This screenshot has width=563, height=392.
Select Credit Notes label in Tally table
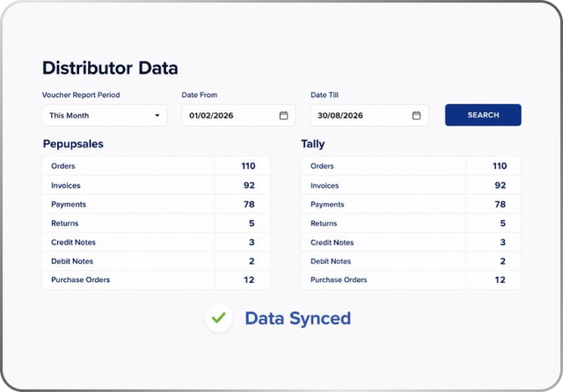[333, 242]
